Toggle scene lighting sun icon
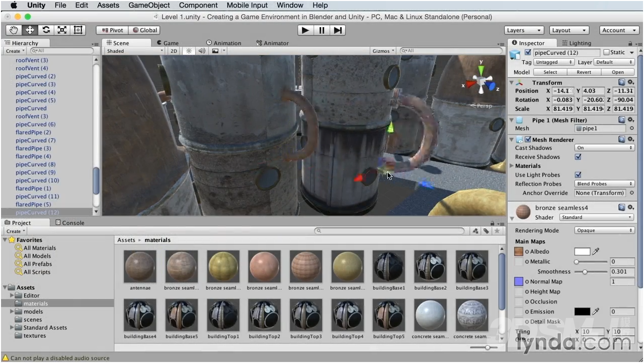644x363 pixels. (x=189, y=51)
